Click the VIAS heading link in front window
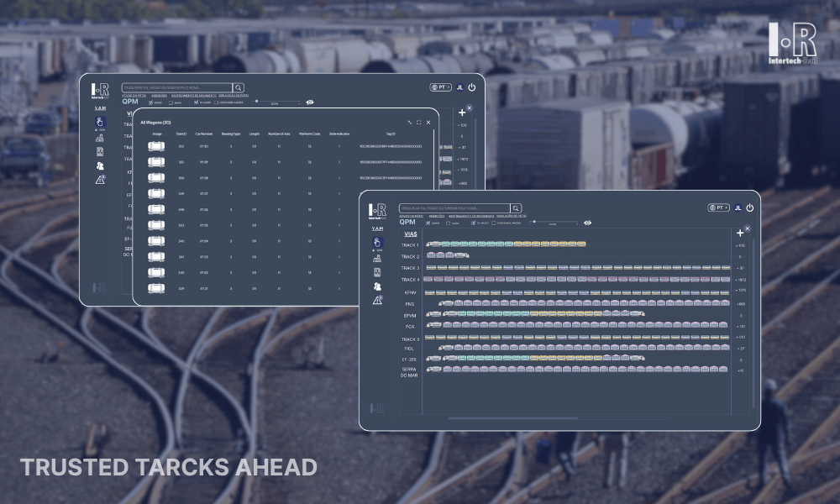Screen dimensions: 840x504 click(x=411, y=234)
